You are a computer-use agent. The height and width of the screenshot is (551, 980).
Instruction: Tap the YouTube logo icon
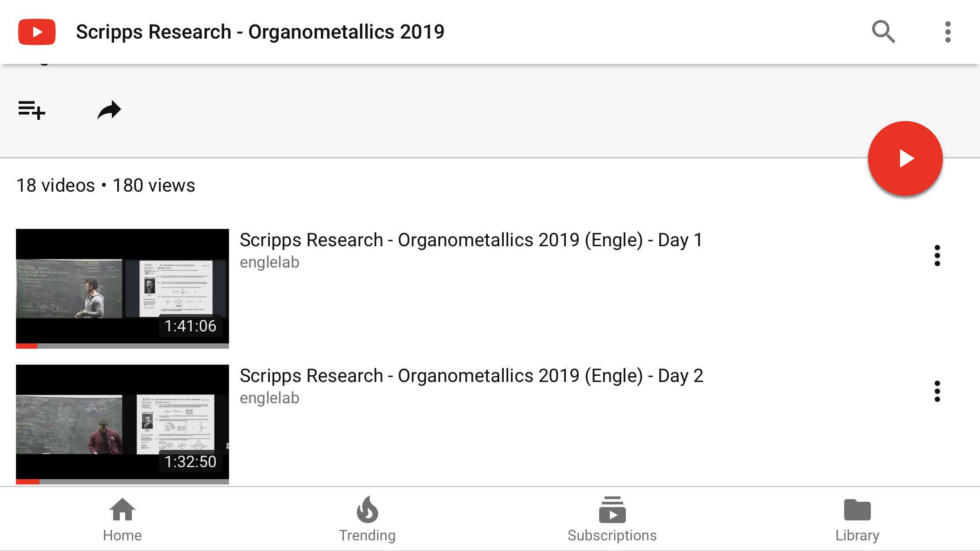pyautogui.click(x=37, y=32)
